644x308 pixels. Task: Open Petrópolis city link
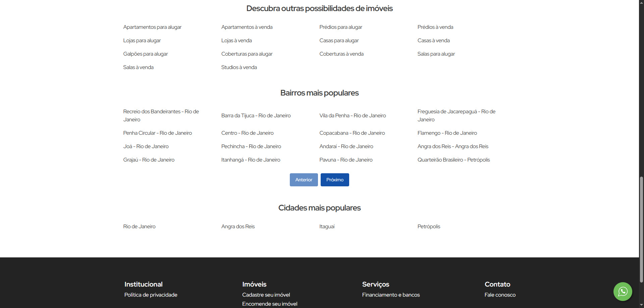click(428, 227)
